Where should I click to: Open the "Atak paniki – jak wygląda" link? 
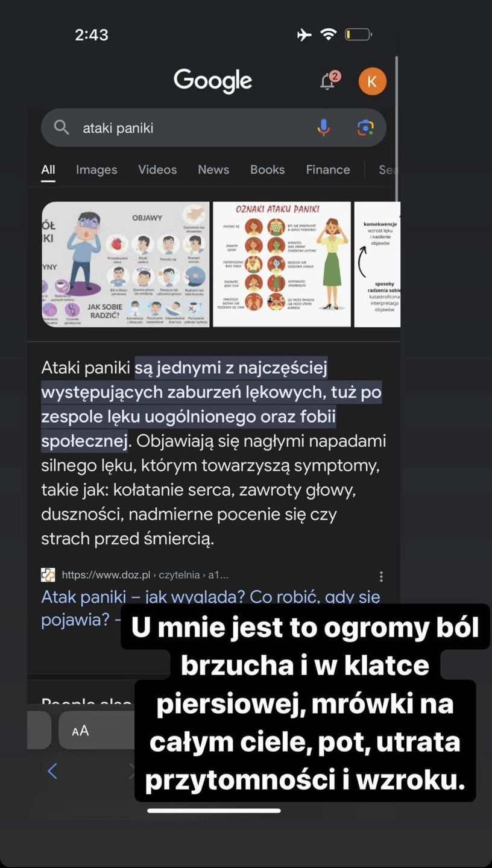click(x=210, y=597)
